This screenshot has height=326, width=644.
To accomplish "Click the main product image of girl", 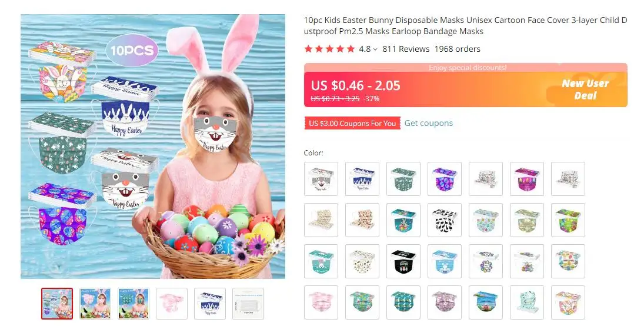I will pos(153,147).
